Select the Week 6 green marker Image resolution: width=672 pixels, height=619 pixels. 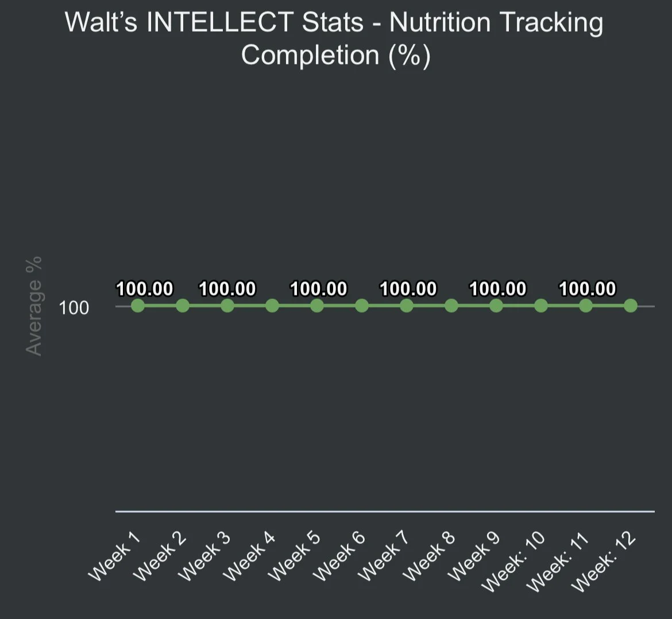pyautogui.click(x=362, y=306)
